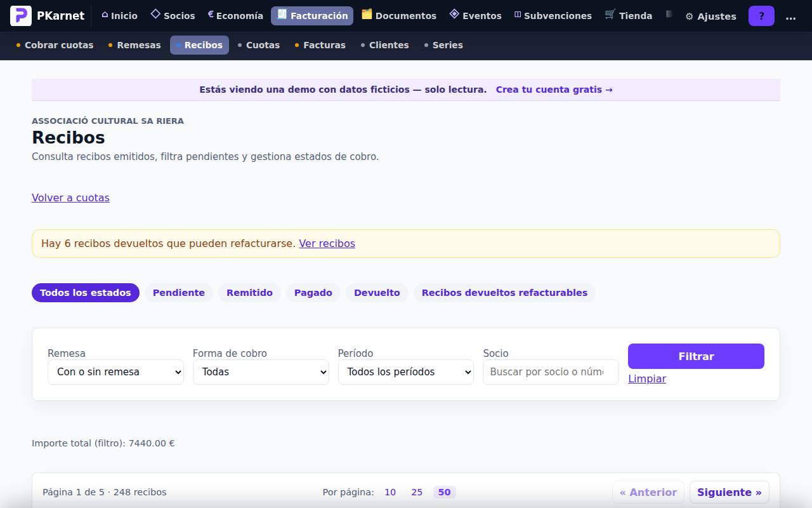Click the Filtrar button

pos(696,356)
